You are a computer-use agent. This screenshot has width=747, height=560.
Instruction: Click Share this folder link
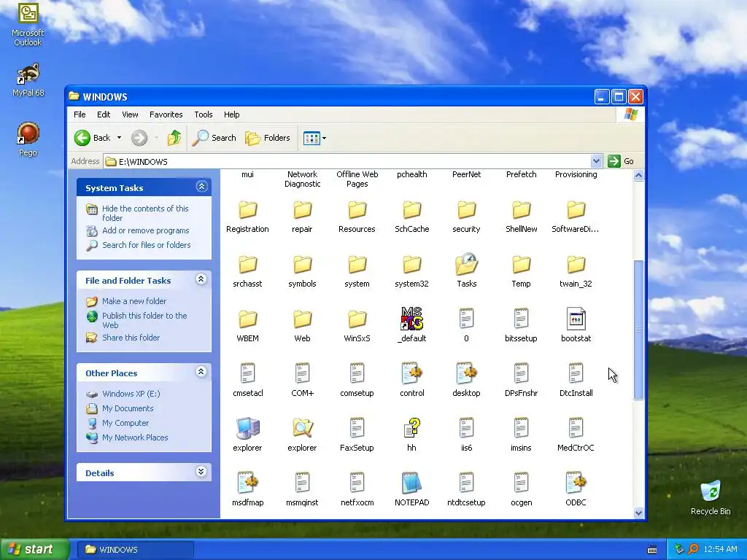click(x=131, y=338)
